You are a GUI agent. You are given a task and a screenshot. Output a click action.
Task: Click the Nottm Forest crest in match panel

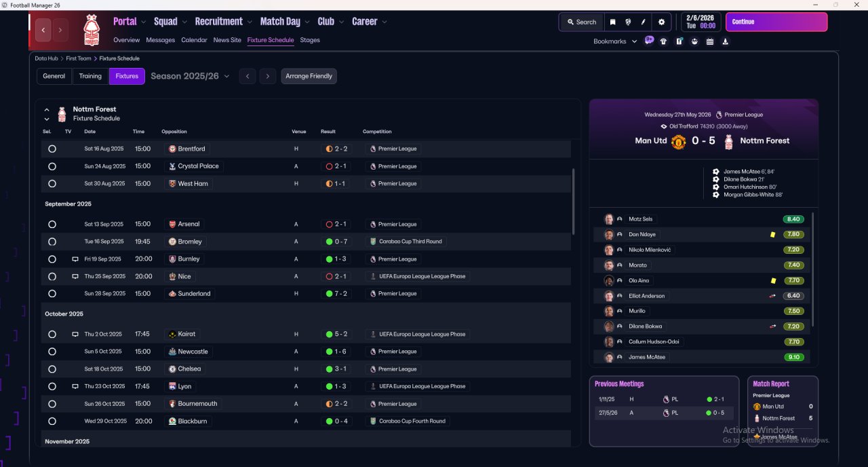[729, 141]
